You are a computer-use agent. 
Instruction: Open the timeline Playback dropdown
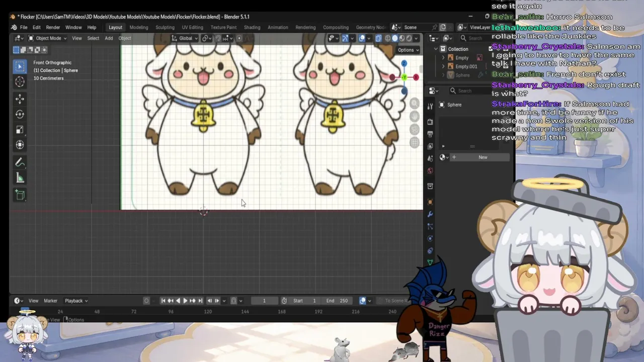pos(76,301)
